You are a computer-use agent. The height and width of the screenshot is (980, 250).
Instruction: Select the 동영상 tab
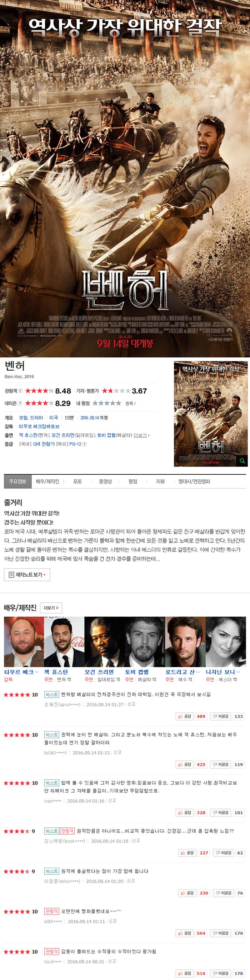pos(105,481)
